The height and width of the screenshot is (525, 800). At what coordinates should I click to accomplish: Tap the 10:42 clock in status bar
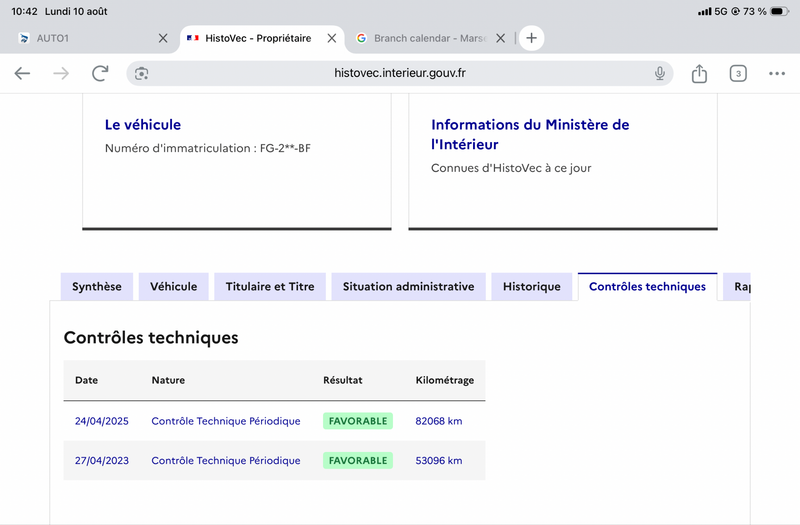24,11
